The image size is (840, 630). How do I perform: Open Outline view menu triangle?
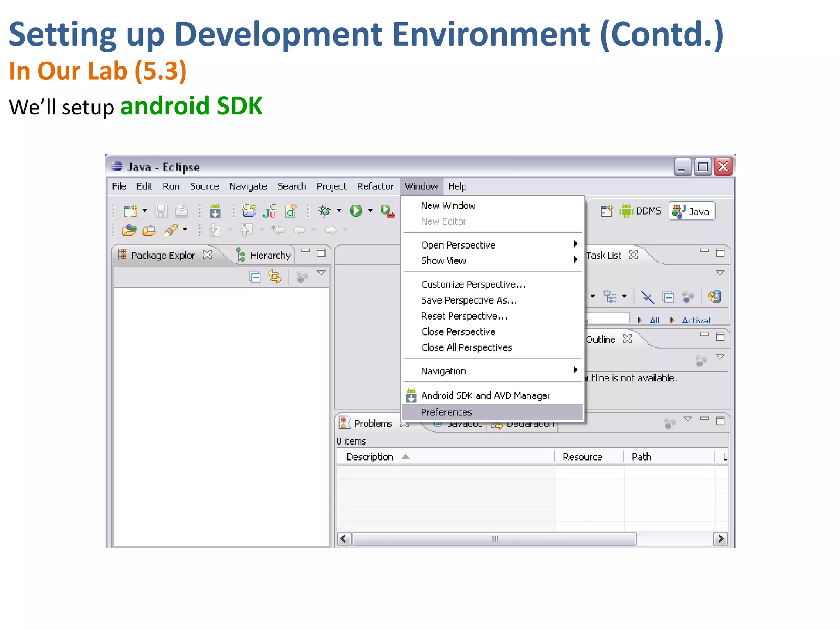pyautogui.click(x=720, y=356)
